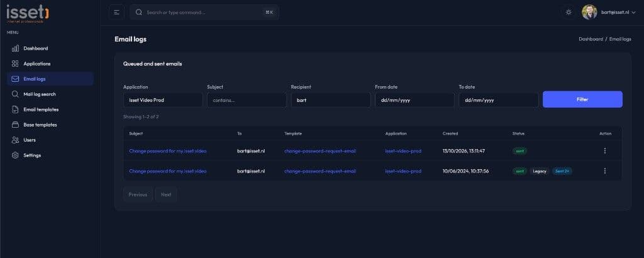Open isset-video-prod link in the 13/10/2026 row
Screen dimensions: 644x258
pos(403,151)
